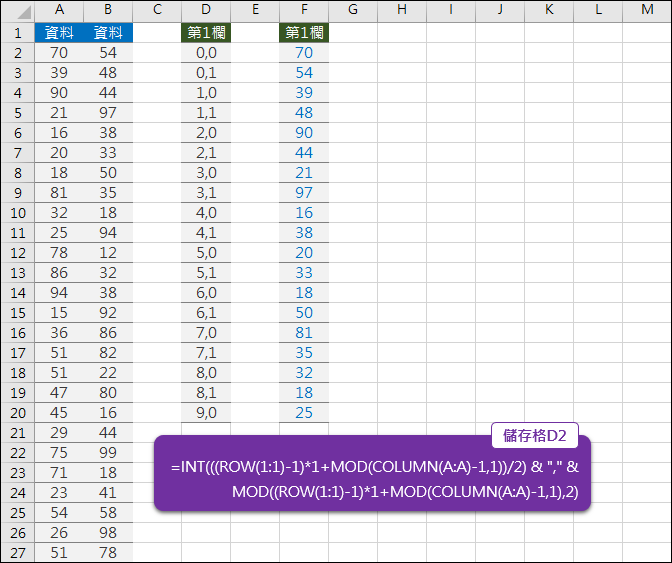The width and height of the screenshot is (672, 563).
Task: Click cell F15 with blue 50
Action: coord(304,312)
